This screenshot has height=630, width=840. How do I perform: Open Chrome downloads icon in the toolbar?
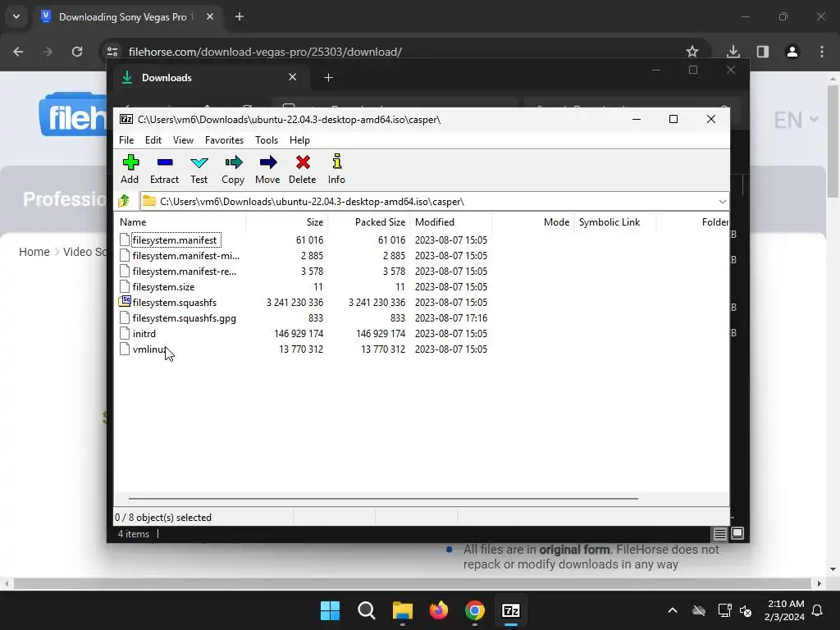click(x=733, y=52)
